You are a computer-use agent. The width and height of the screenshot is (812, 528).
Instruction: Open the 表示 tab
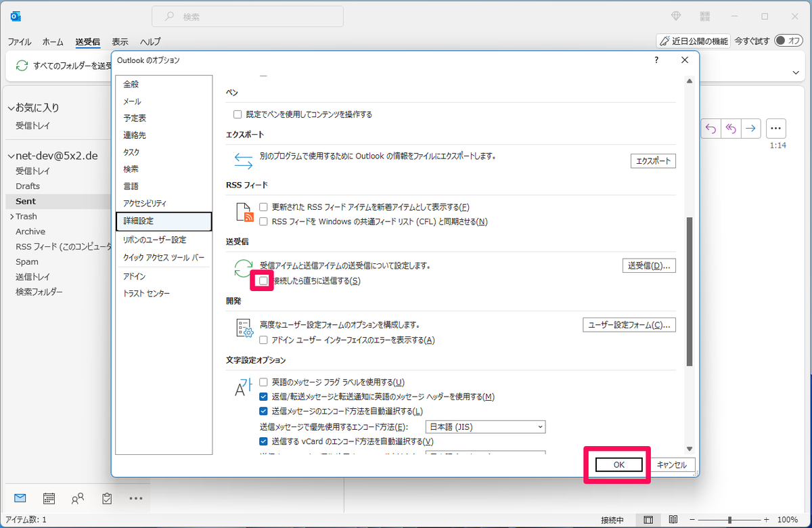pyautogui.click(x=120, y=41)
